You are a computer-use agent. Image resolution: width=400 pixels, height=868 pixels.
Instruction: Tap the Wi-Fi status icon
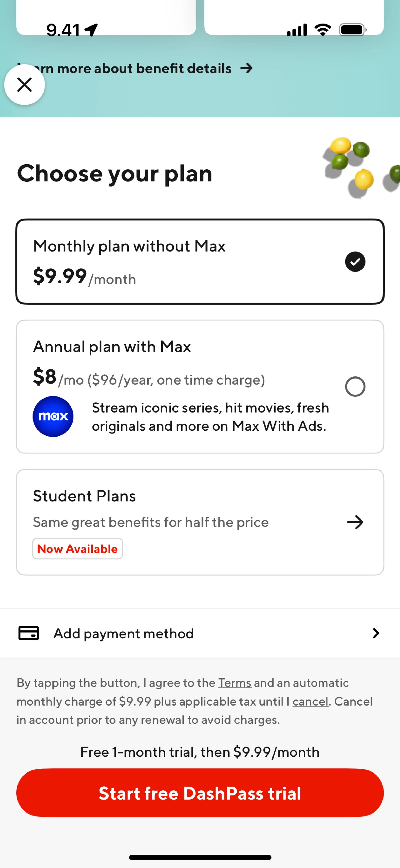[x=323, y=30]
